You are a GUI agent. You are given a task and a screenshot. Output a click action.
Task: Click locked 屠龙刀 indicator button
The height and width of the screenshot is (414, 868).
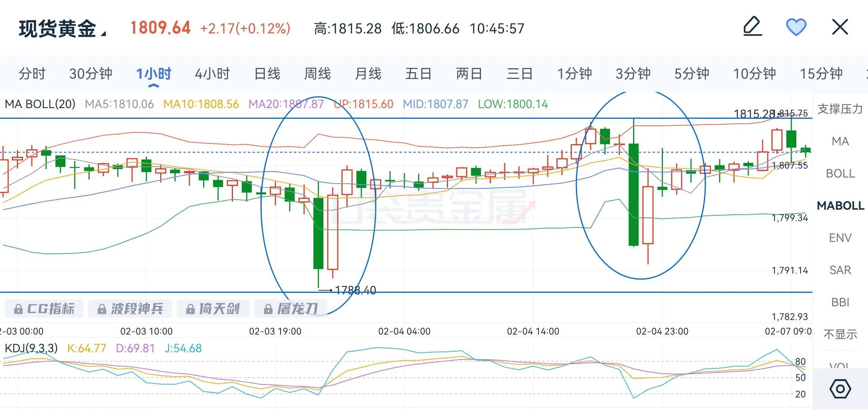pyautogui.click(x=291, y=309)
